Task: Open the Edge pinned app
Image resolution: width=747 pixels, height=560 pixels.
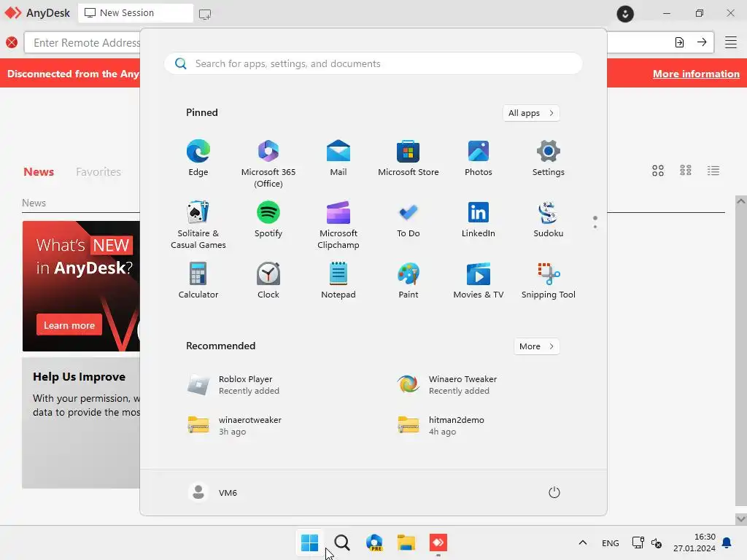Action: 198,158
